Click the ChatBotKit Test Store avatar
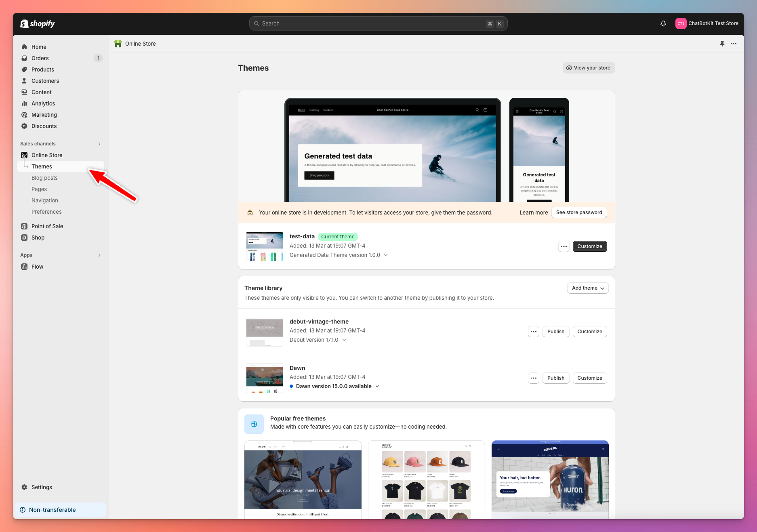Image resolution: width=757 pixels, height=532 pixels. [681, 23]
